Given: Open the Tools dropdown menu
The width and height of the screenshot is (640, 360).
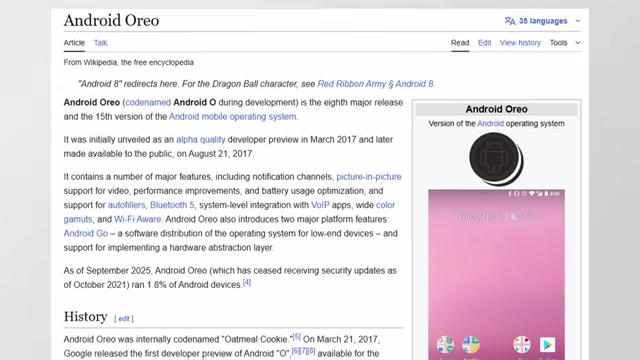Looking at the screenshot, I should (x=564, y=43).
